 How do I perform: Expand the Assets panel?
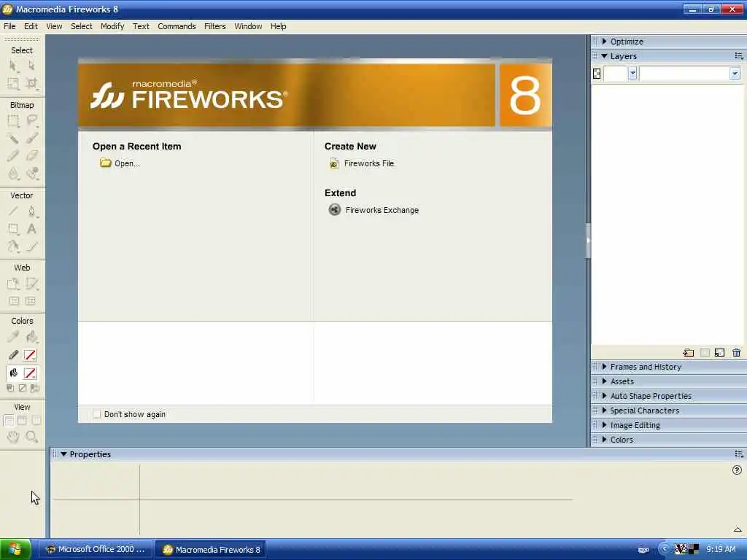pyautogui.click(x=605, y=381)
